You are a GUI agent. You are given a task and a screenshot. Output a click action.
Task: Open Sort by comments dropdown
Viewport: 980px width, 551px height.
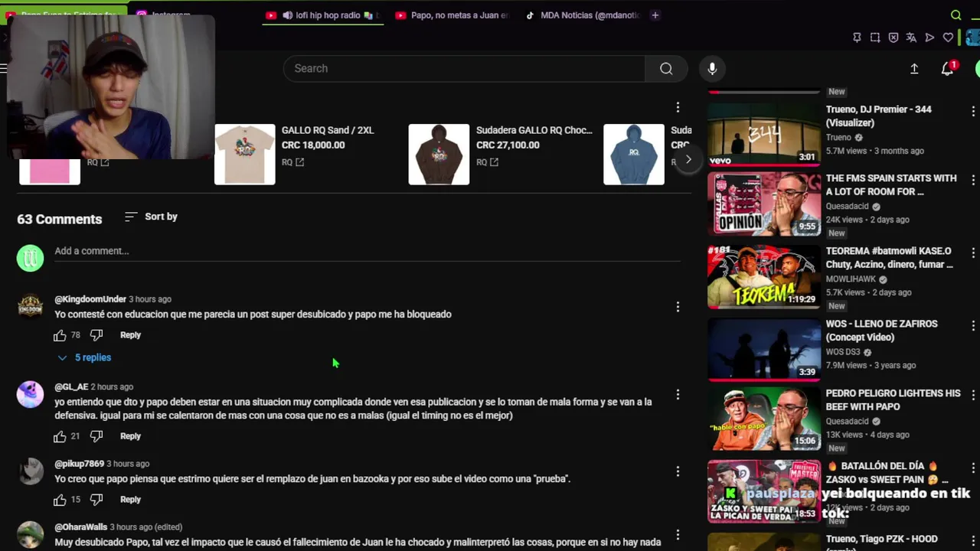coord(151,217)
